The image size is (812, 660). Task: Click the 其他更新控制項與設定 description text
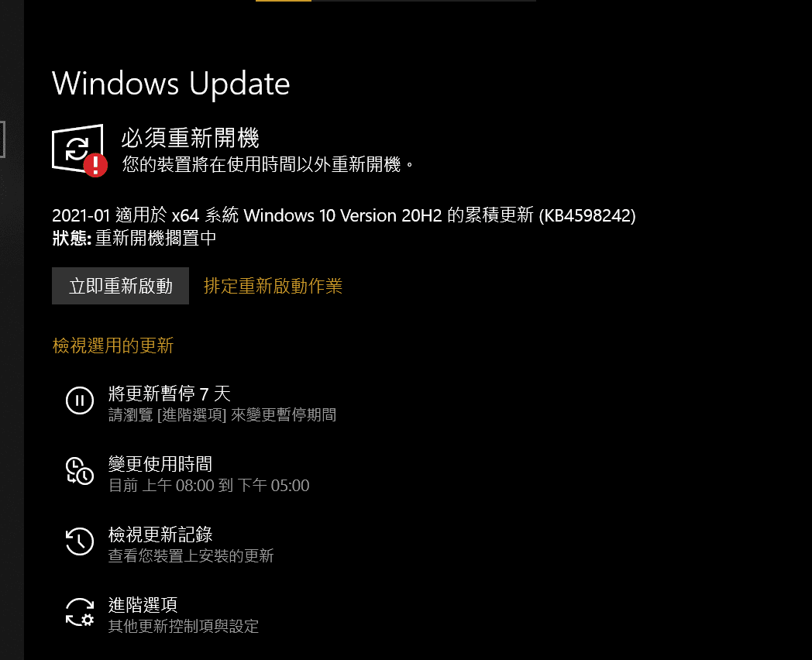pyautogui.click(x=184, y=626)
